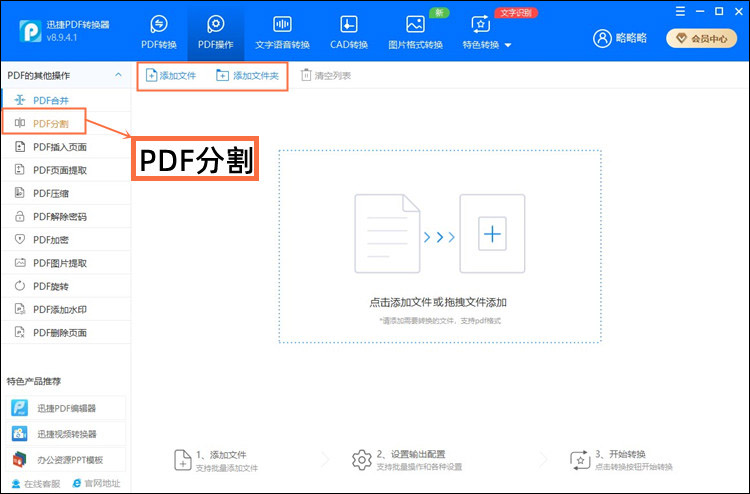Open 迅捷PDF编辑器 product recommendation
The height and width of the screenshot is (494, 750).
point(66,408)
